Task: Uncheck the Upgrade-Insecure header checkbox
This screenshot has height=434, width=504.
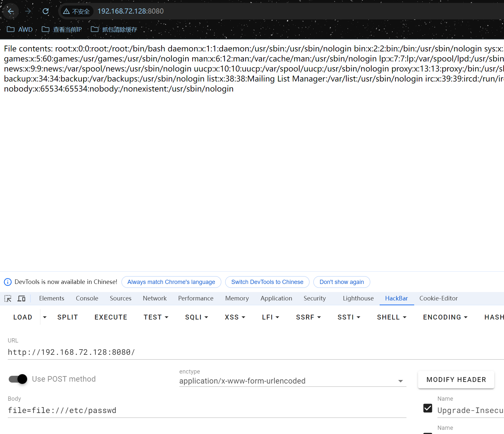Action: click(x=428, y=408)
